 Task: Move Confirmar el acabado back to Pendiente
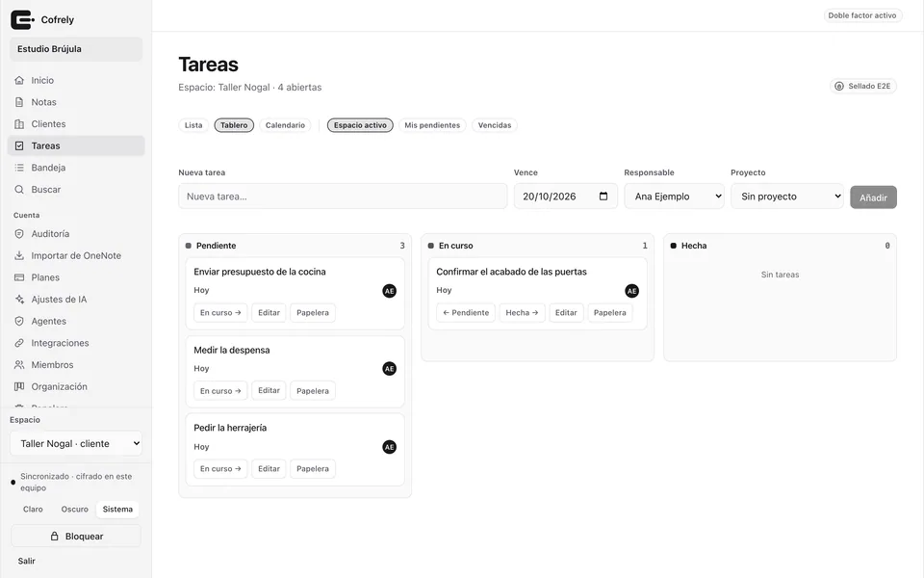pos(466,312)
